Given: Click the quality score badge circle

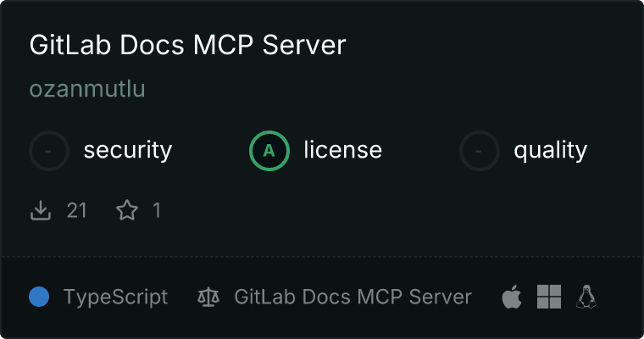Looking at the screenshot, I should point(480,151).
